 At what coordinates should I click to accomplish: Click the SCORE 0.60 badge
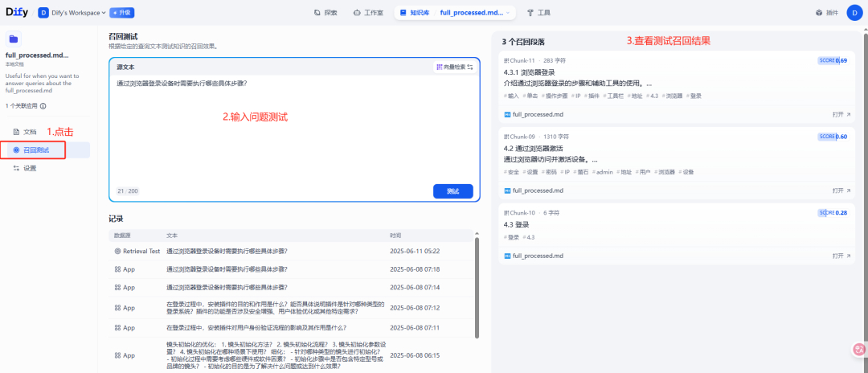(833, 137)
